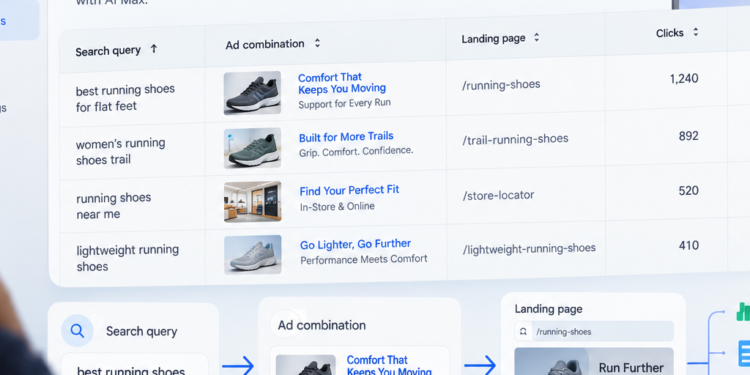Open light gray shoe ad thumbnail
Screen dimensions: 750x375
tap(253, 254)
